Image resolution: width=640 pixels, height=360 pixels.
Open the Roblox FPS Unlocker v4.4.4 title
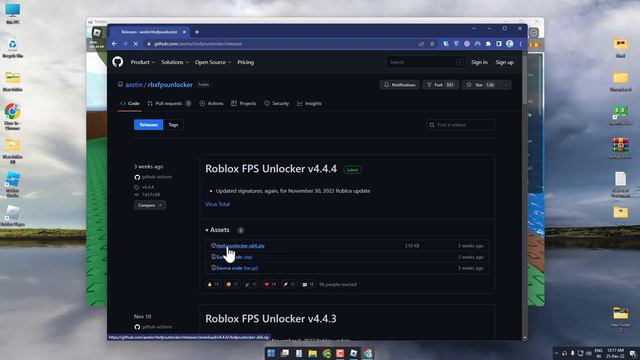pos(271,169)
